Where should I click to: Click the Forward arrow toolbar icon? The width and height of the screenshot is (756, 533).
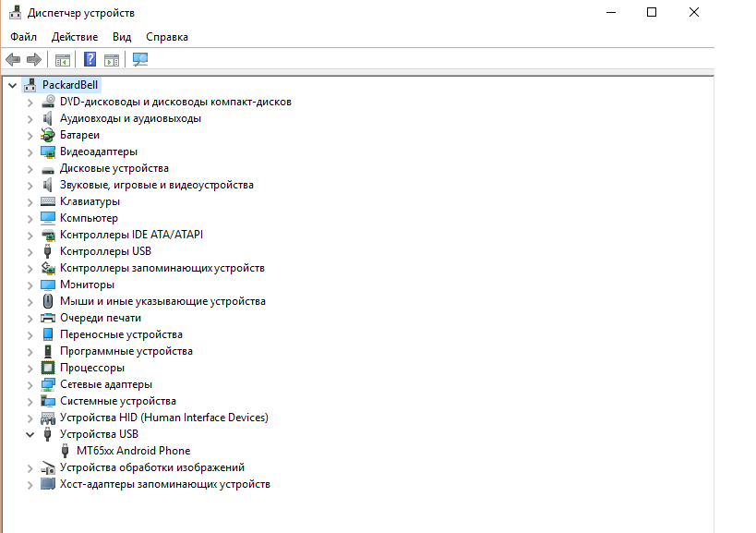[34, 60]
